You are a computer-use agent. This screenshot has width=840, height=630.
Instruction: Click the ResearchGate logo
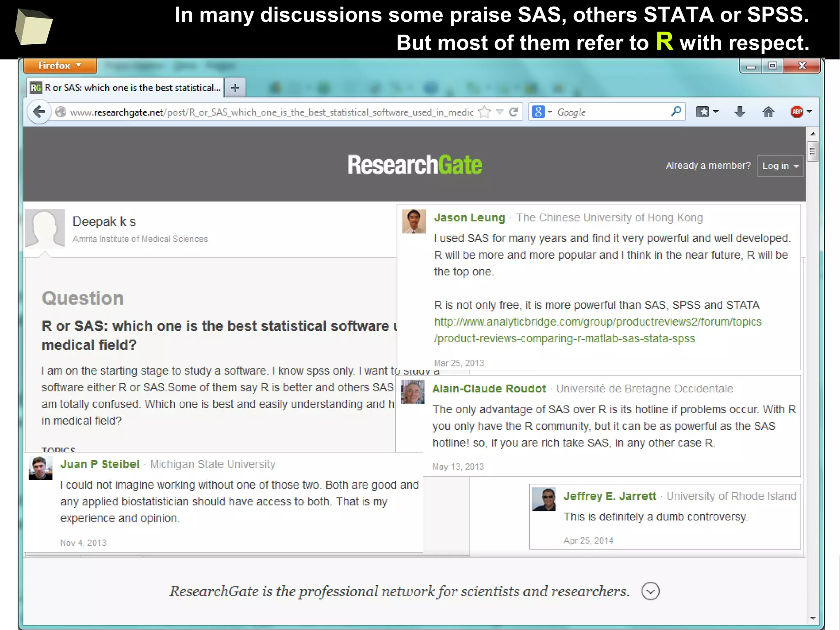coord(415,165)
